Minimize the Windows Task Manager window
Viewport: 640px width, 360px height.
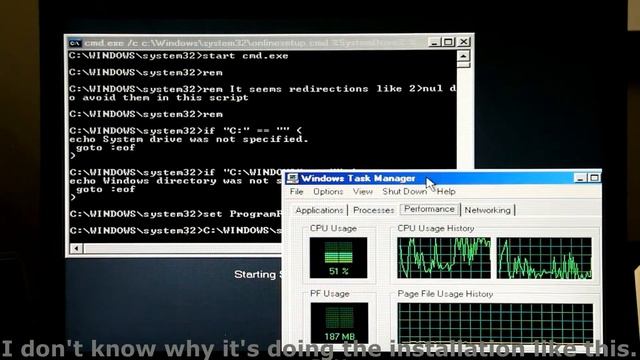click(580, 178)
